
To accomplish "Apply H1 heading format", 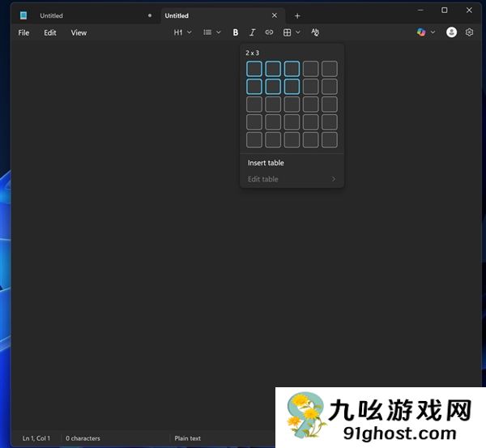I will pyautogui.click(x=178, y=32).
